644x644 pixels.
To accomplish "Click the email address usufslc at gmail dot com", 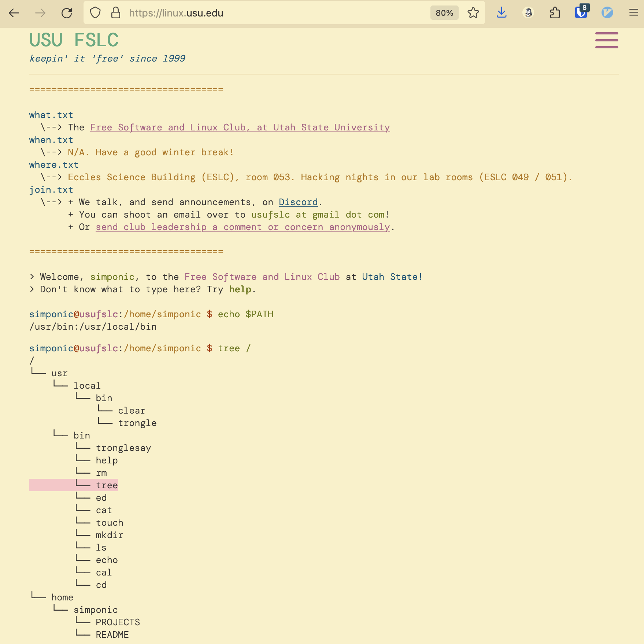I will [318, 215].
